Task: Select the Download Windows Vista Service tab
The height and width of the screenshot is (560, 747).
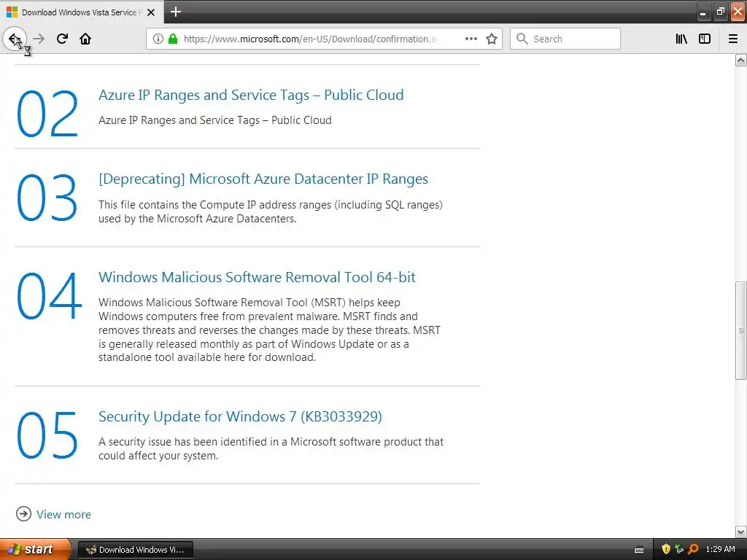Action: (x=82, y=12)
